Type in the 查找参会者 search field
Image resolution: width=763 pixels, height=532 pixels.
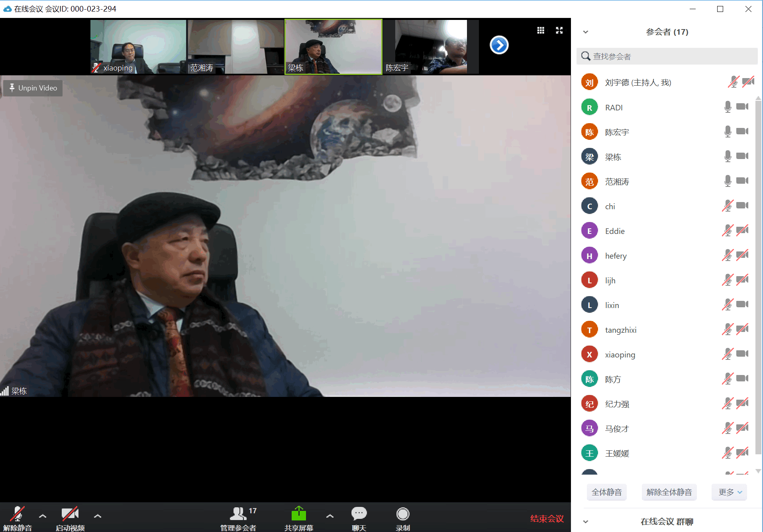669,57
